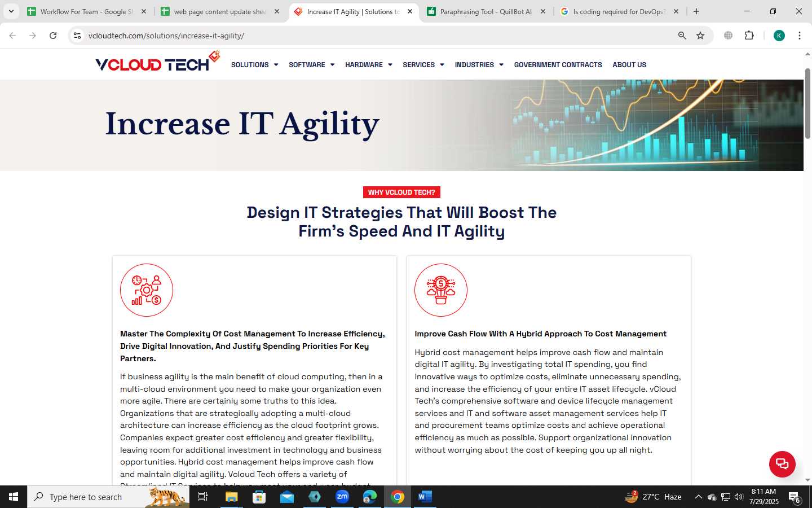This screenshot has width=812, height=508.
Task: Expand the SERVICES menu
Action: click(x=423, y=65)
